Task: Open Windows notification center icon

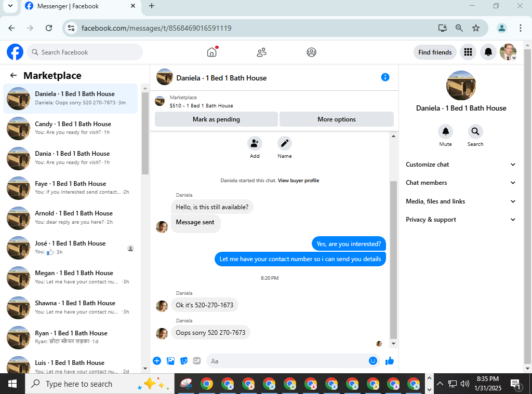Action: click(x=516, y=384)
